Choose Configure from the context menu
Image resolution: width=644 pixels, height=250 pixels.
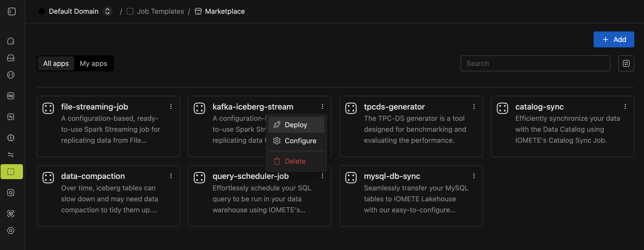click(296, 141)
